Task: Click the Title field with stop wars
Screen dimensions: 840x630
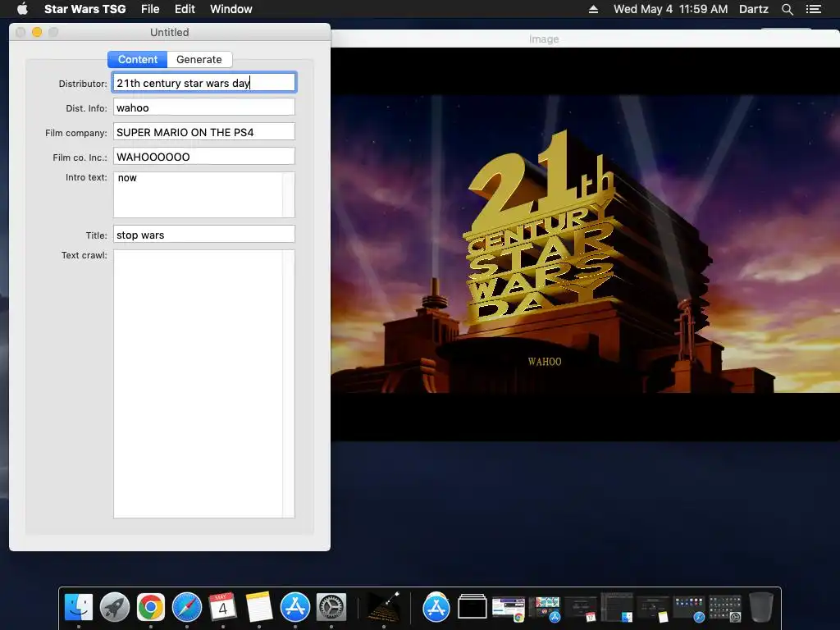Action: pyautogui.click(x=204, y=235)
